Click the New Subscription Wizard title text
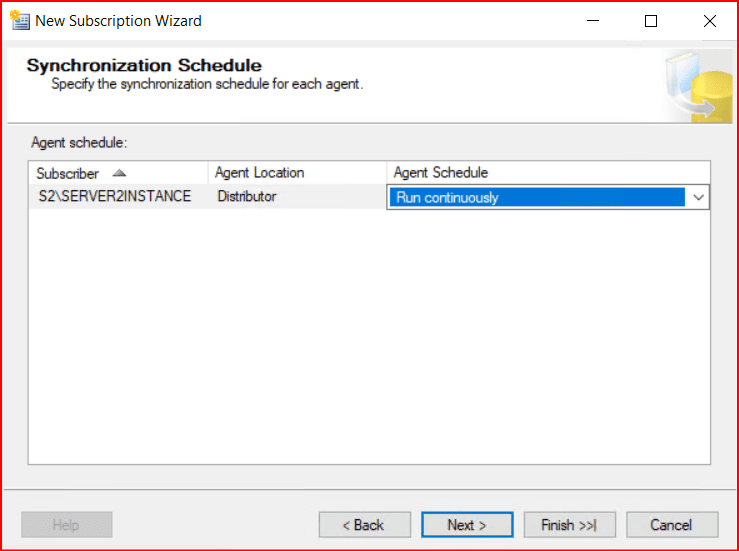This screenshot has width=739, height=551. (x=118, y=20)
